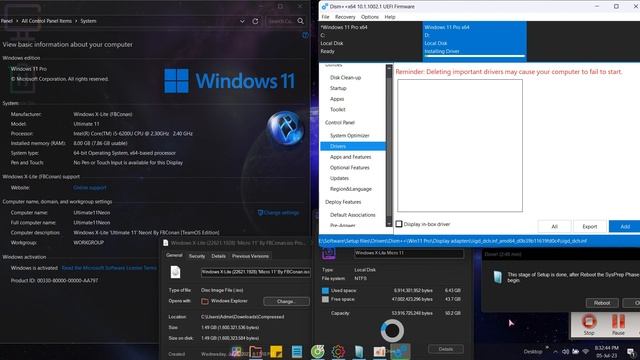
Task: Open the chart taskbar app icon
Action: tap(380, 351)
